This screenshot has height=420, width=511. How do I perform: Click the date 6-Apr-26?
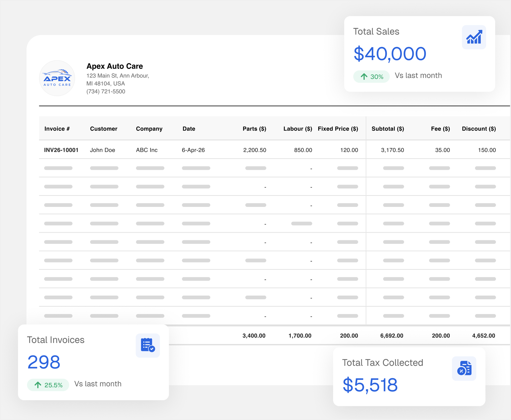click(x=194, y=150)
